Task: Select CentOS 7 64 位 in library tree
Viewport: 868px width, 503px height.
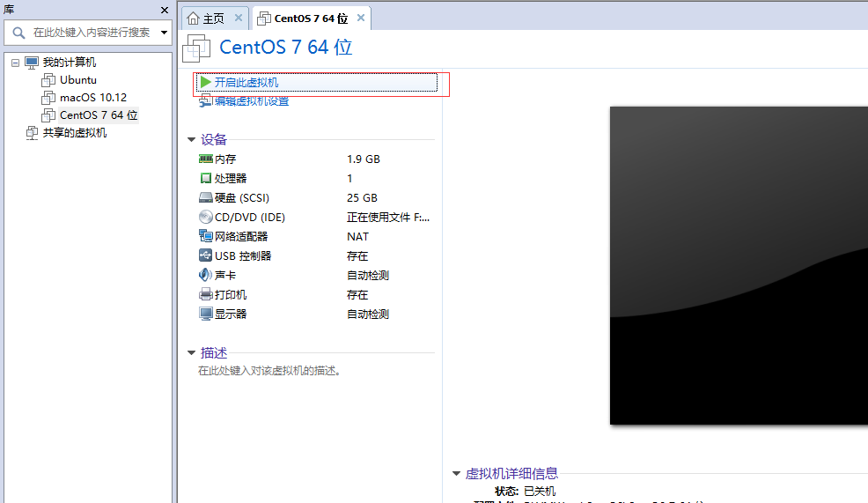Action: click(99, 115)
